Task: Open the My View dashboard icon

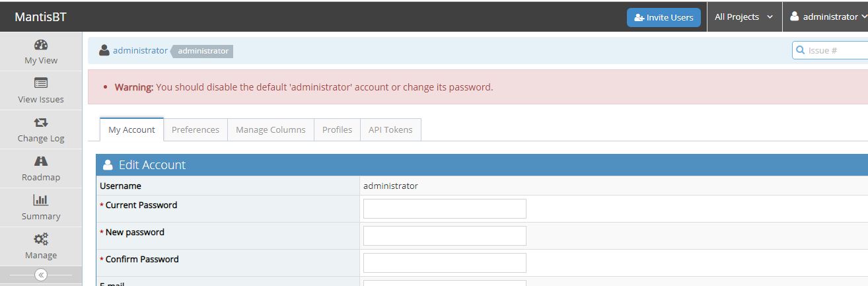Action: coord(41,45)
